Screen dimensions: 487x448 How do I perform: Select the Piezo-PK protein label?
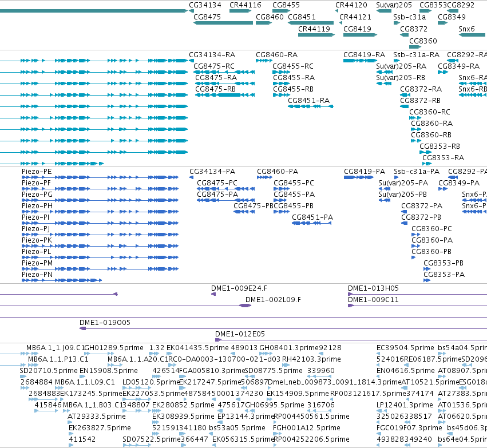click(x=37, y=240)
